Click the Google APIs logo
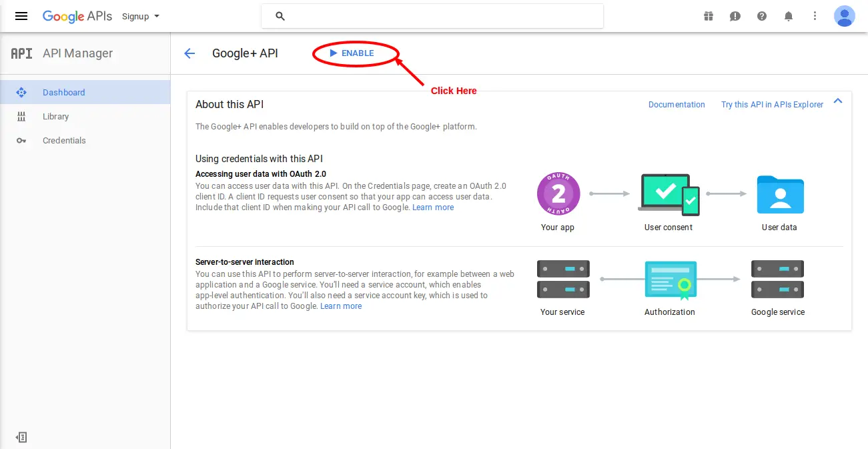868x449 pixels. click(77, 16)
